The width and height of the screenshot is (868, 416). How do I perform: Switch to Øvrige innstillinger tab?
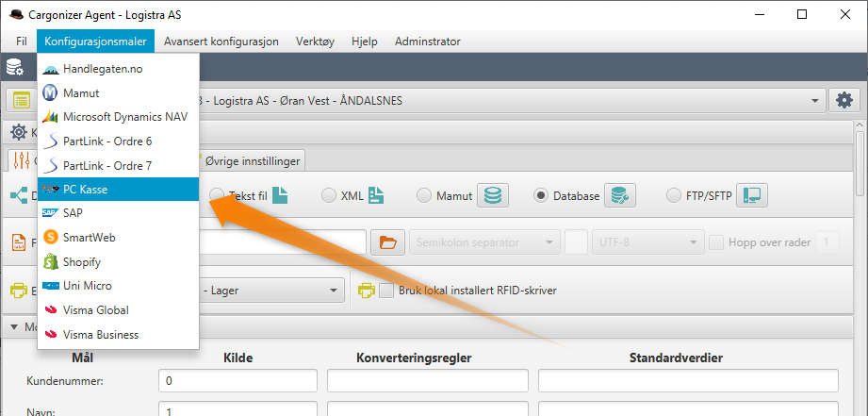252,161
